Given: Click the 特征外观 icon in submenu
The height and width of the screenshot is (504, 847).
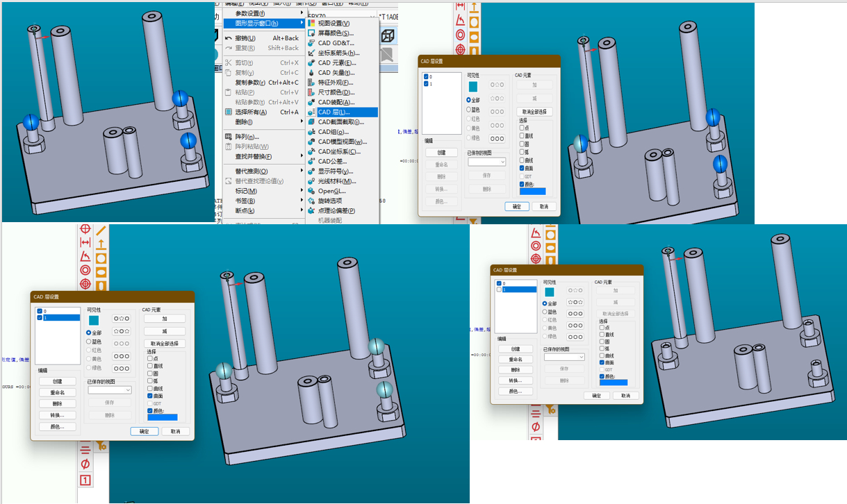Looking at the screenshot, I should [311, 83].
